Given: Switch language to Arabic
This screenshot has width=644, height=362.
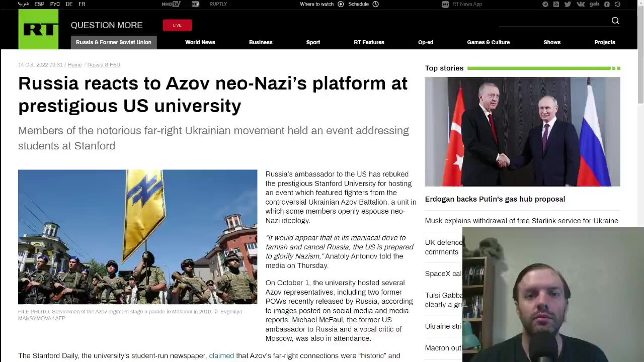Looking at the screenshot, I should pyautogui.click(x=23, y=4).
